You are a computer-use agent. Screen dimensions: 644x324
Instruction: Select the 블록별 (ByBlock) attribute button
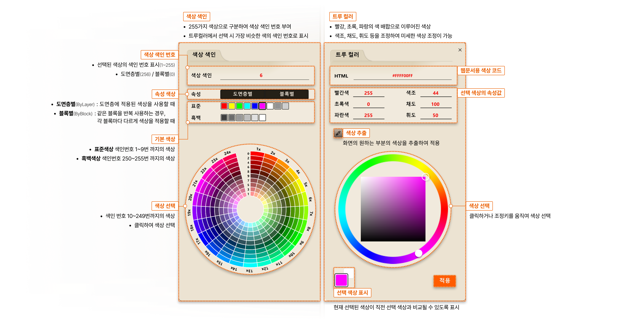pyautogui.click(x=287, y=94)
